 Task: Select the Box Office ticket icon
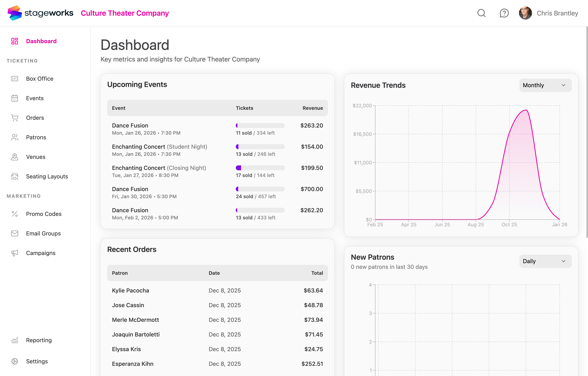(x=15, y=78)
